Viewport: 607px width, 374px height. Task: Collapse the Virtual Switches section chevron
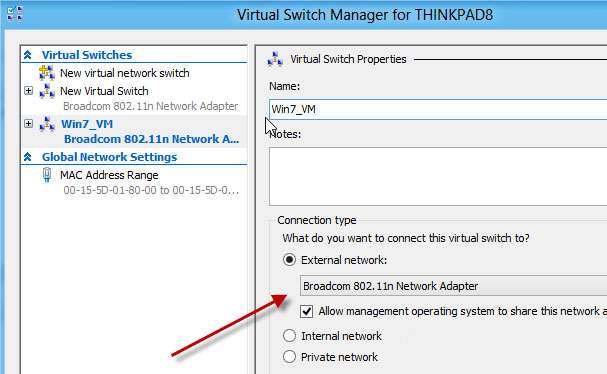click(27, 55)
